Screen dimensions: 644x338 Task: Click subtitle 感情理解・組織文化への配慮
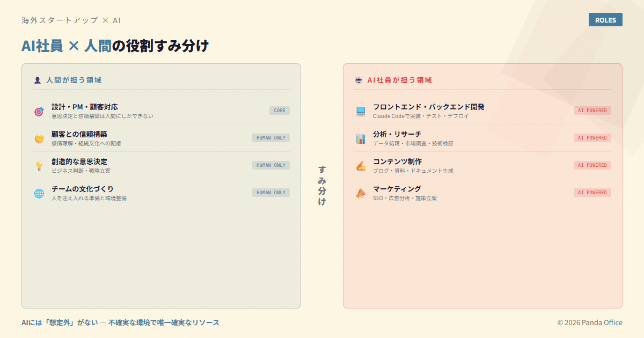[86, 143]
